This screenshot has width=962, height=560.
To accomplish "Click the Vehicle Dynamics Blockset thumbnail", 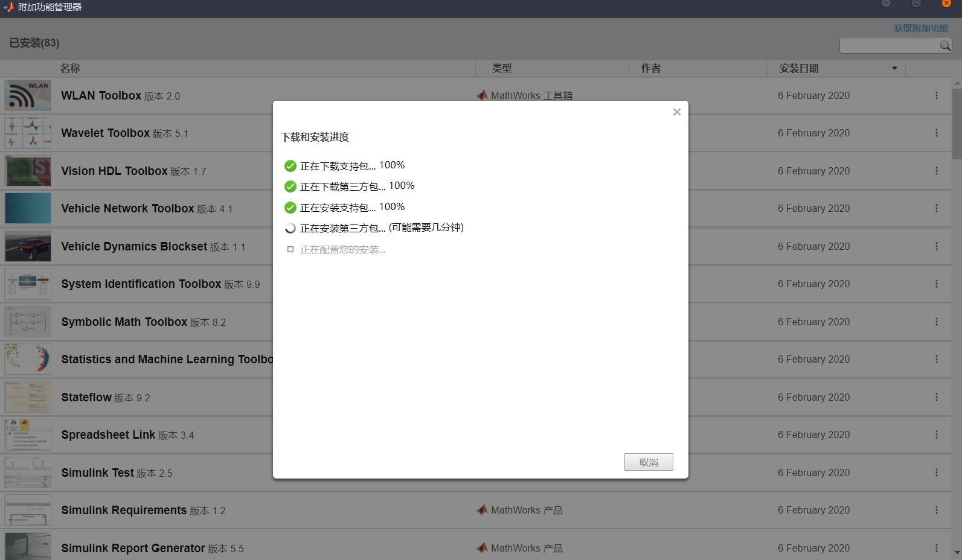I will [x=28, y=247].
